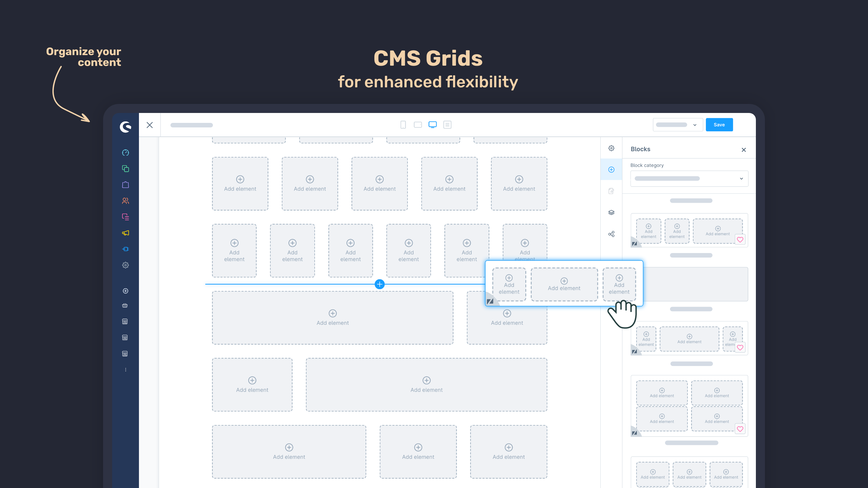The image size is (868, 488).
Task: Click the Save button
Action: tap(719, 125)
